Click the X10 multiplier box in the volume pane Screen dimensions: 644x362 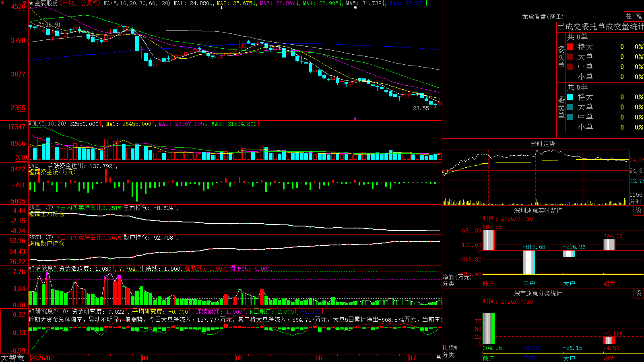pos(21,157)
